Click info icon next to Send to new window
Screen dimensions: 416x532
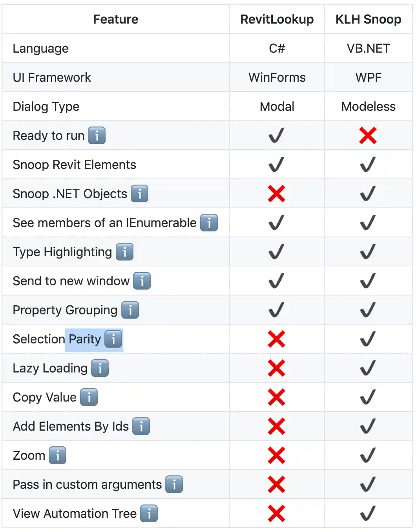click(x=142, y=281)
